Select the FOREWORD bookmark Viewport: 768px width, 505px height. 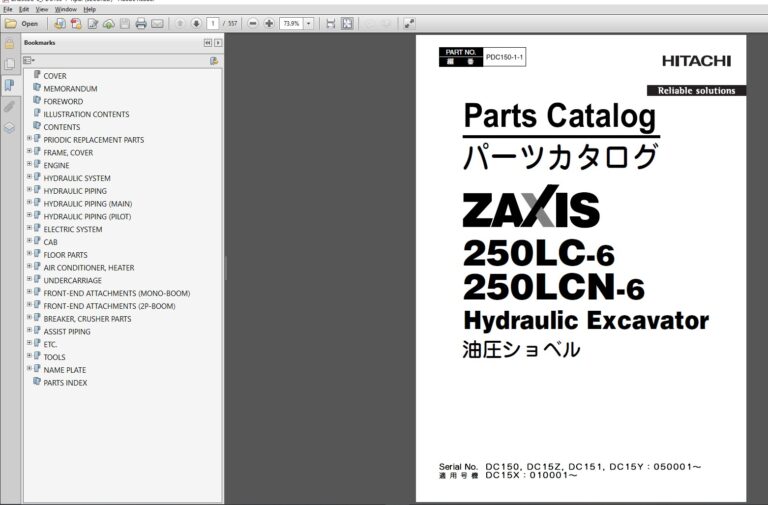point(63,101)
